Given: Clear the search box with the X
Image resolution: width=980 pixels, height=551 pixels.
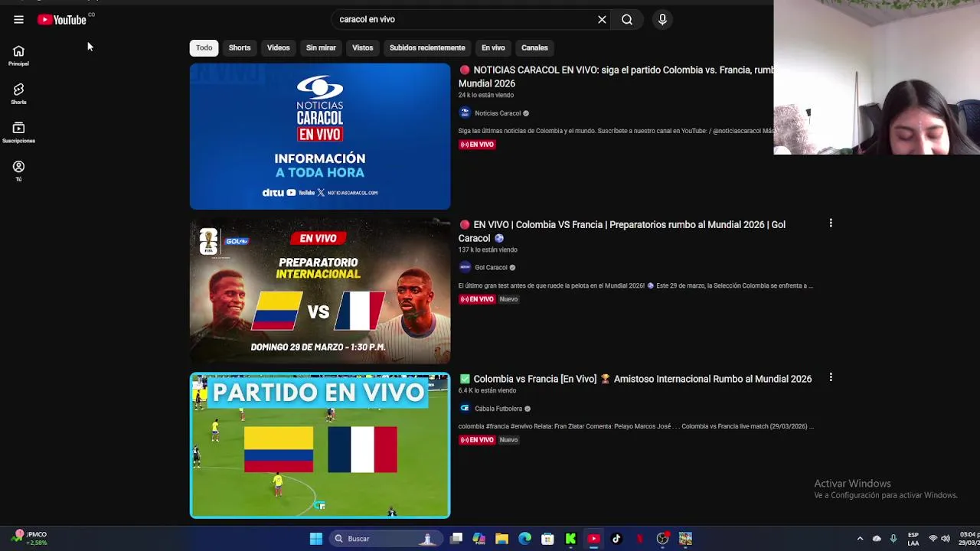Looking at the screenshot, I should tap(602, 20).
